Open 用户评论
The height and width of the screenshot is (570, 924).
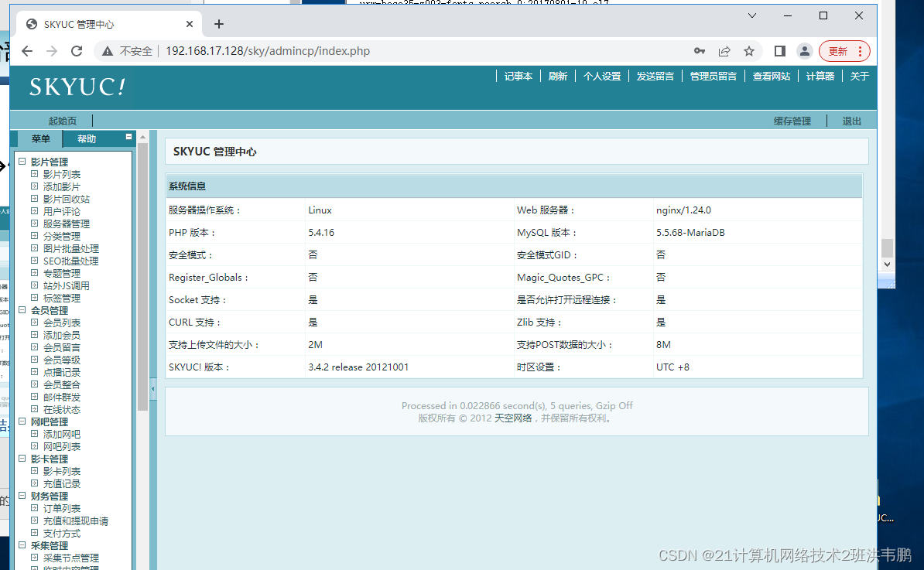62,211
